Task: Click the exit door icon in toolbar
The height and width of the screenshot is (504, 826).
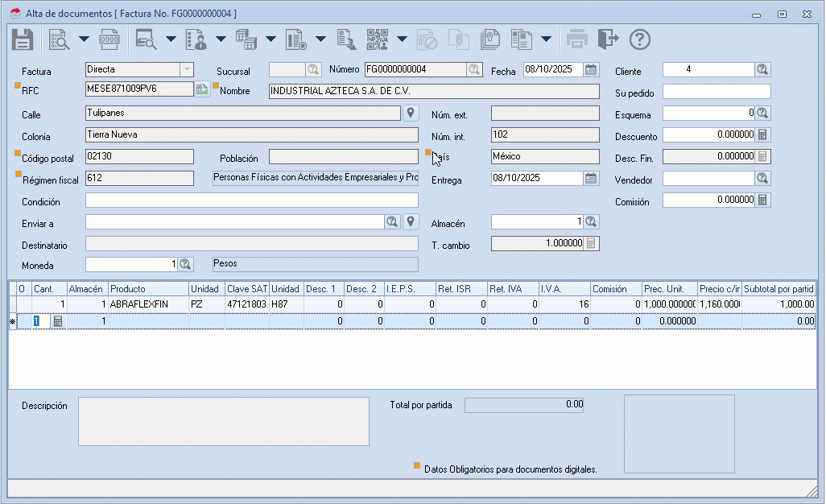Action: pyautogui.click(x=609, y=39)
